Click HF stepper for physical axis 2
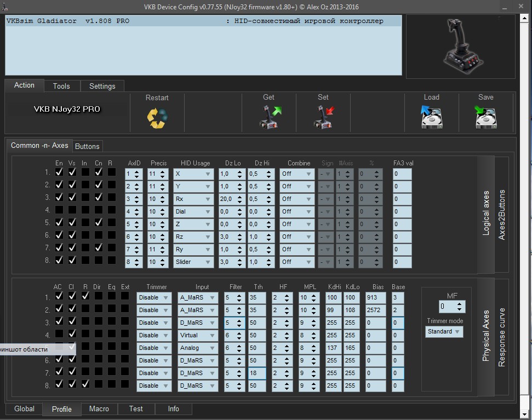The width and height of the screenshot is (532, 420). tap(287, 310)
